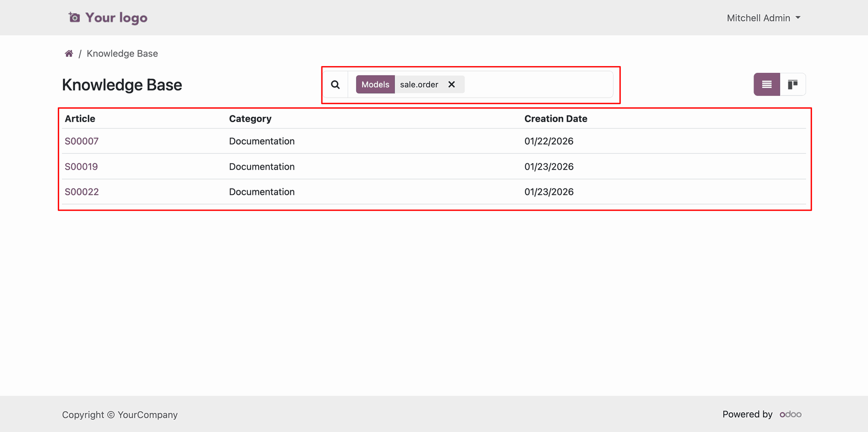
Task: Click the Creation Date column header
Action: click(x=556, y=119)
